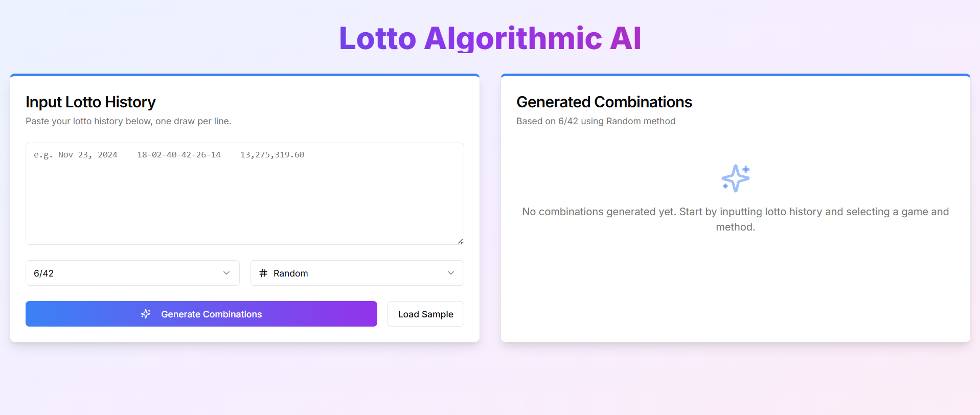Click the hash icon beside Random
This screenshot has width=980, height=415.
tap(263, 273)
